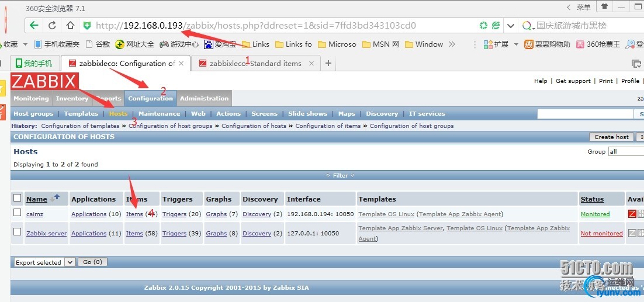Expand the 收藏 favorites dropdown arrow
The image size is (644, 302).
pyautogui.click(x=25, y=44)
